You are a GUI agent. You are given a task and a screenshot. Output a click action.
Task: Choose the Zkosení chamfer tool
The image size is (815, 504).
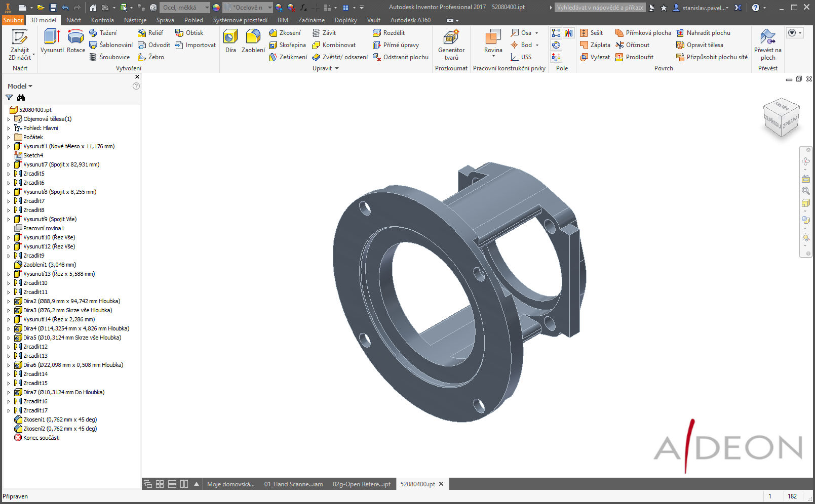(285, 33)
